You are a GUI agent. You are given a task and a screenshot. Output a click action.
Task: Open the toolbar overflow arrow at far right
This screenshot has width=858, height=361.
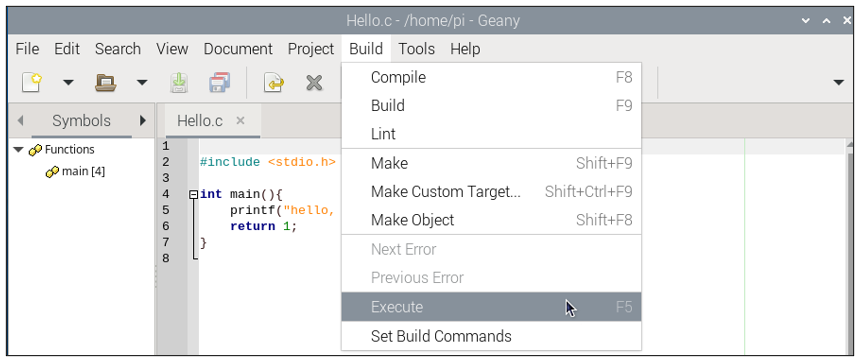point(838,83)
